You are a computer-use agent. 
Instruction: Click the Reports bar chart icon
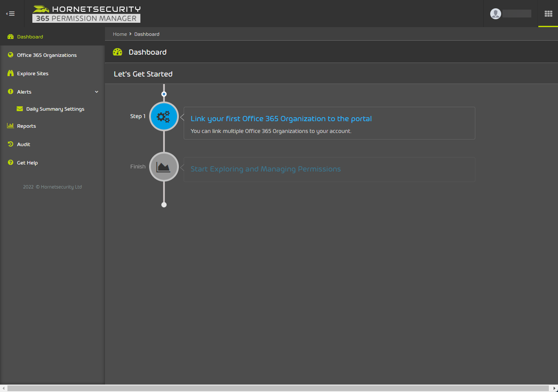click(x=10, y=126)
